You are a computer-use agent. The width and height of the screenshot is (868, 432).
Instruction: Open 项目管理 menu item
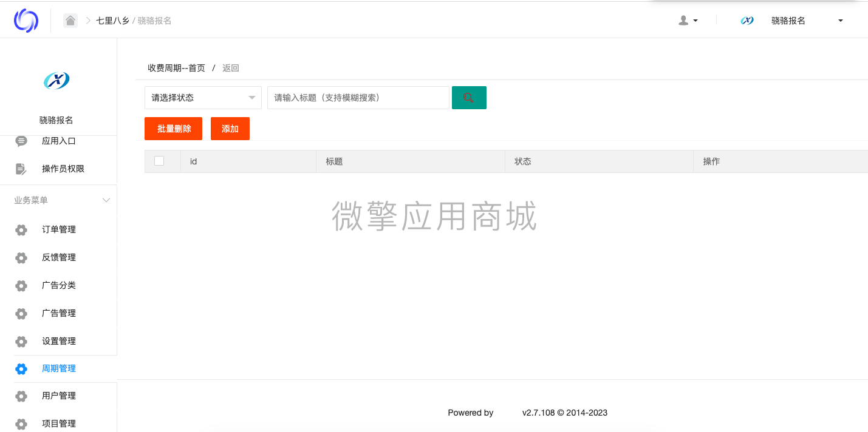click(x=59, y=424)
